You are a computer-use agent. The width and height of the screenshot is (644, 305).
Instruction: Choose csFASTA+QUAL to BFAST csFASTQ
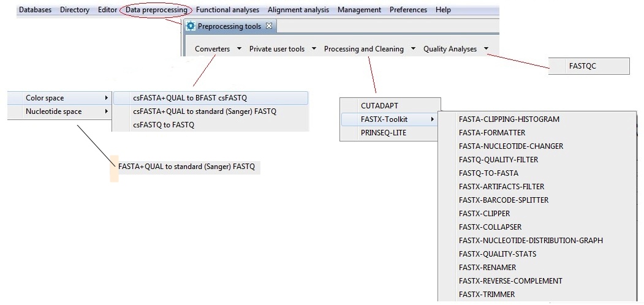tap(189, 97)
